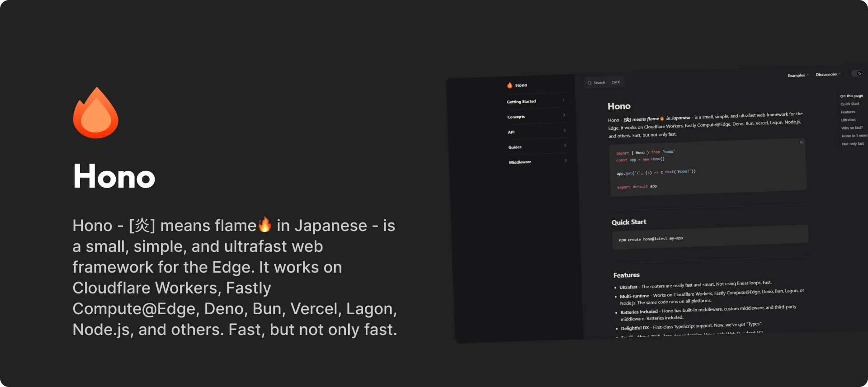The height and width of the screenshot is (387, 868).
Task: Jump to Quick Start in On this page
Action: click(x=850, y=104)
